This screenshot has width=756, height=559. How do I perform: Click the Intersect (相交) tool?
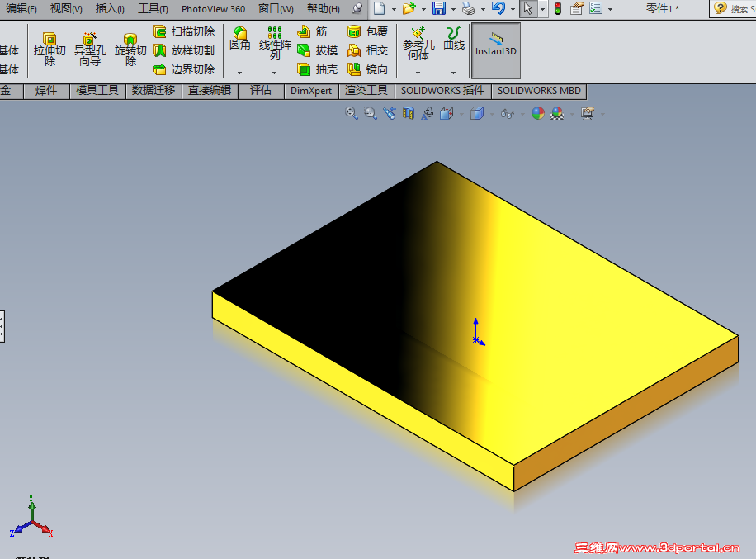367,50
